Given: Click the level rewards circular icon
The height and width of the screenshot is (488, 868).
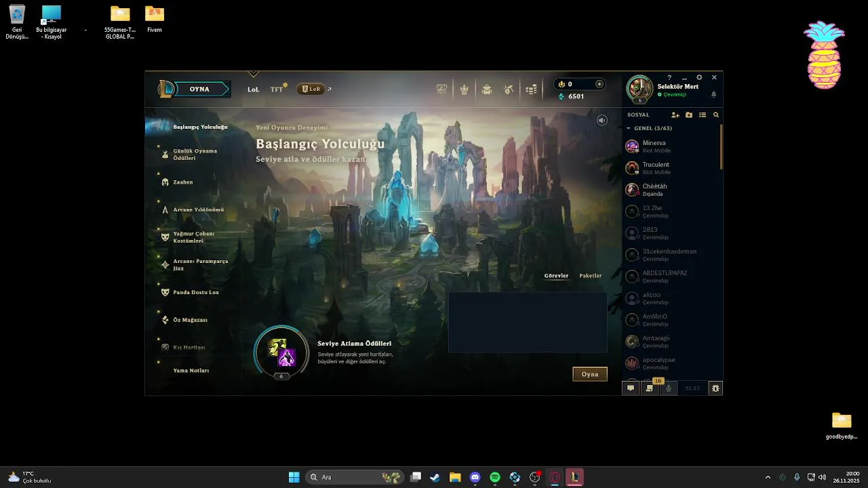Looking at the screenshot, I should 281,352.
